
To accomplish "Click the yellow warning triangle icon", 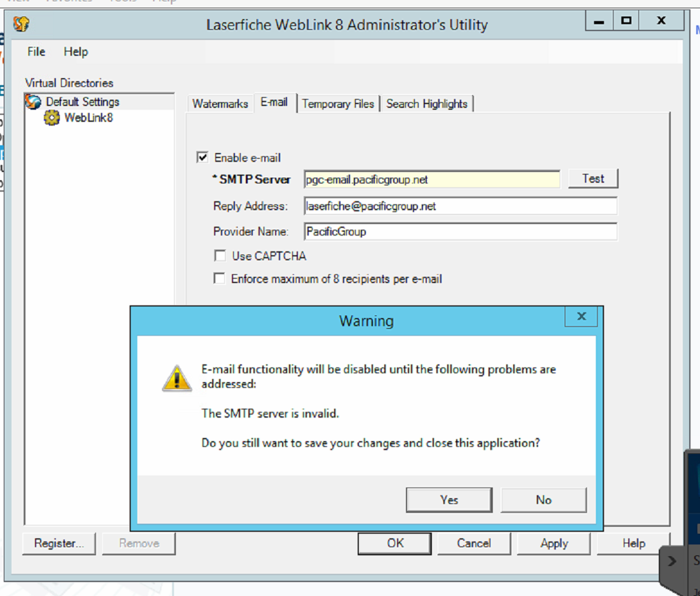I will click(x=177, y=378).
